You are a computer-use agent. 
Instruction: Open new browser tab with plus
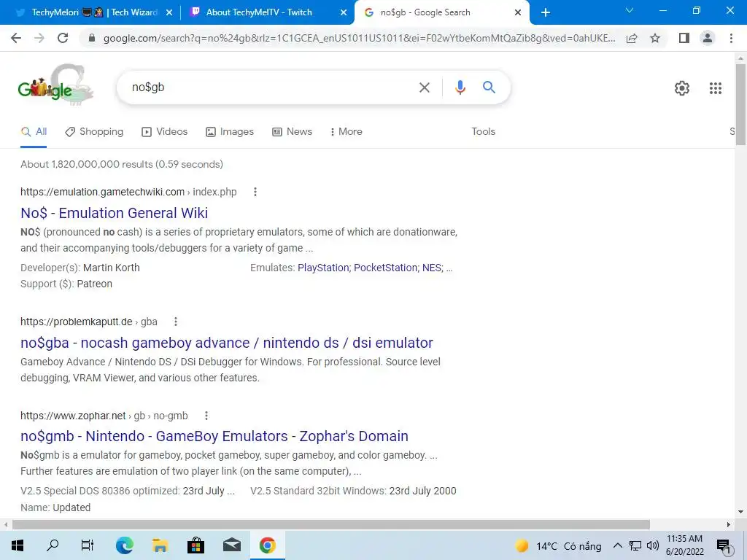point(546,12)
